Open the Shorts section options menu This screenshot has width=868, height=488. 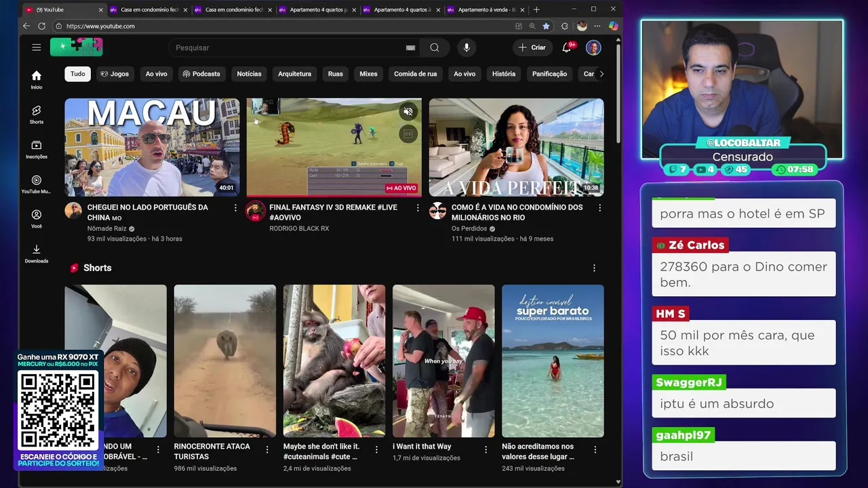(594, 268)
